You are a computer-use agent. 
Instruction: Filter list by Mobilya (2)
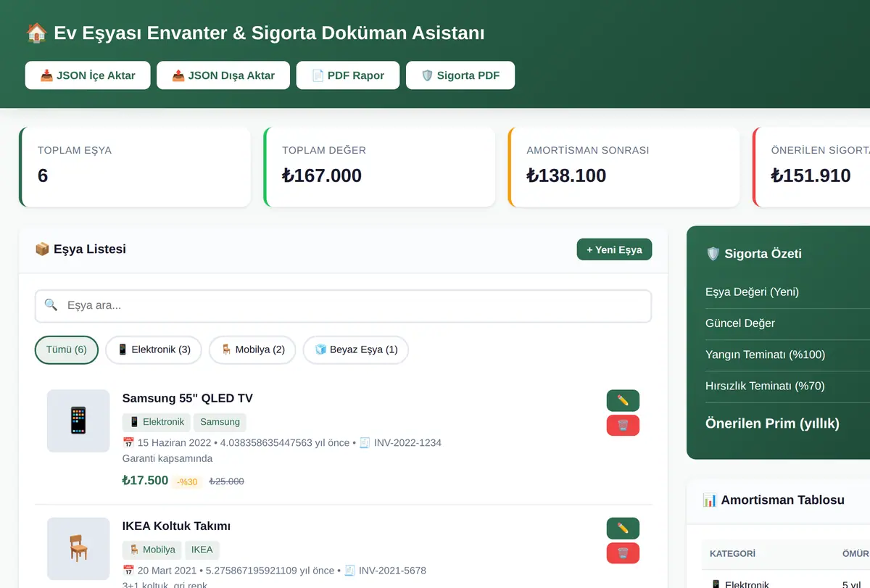pos(253,349)
